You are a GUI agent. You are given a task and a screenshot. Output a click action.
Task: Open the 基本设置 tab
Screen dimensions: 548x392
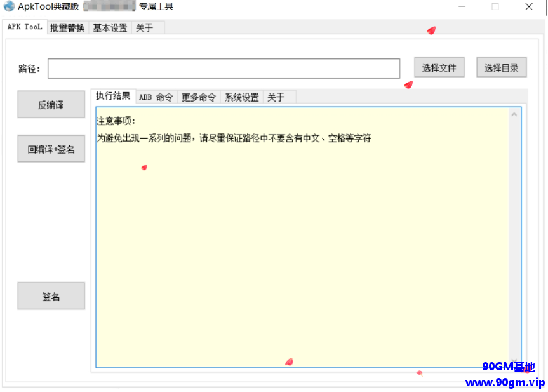pyautogui.click(x=110, y=27)
